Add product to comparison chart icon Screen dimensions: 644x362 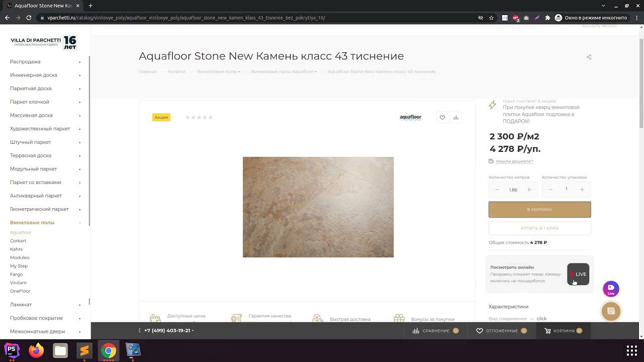[456, 118]
